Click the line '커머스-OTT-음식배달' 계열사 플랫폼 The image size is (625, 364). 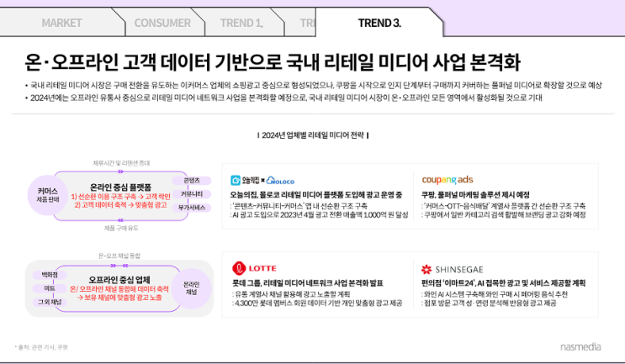pyautogui.click(x=503, y=206)
